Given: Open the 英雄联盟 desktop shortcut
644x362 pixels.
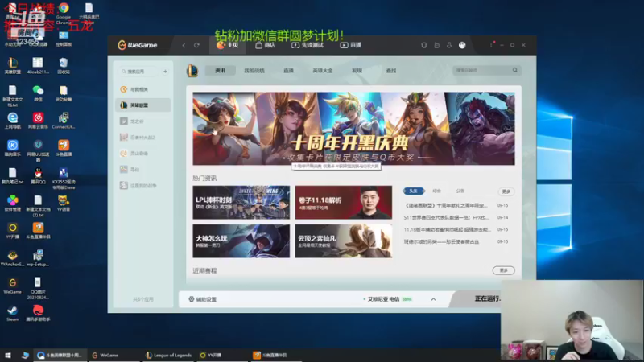Looking at the screenshot, I should 12,66.
